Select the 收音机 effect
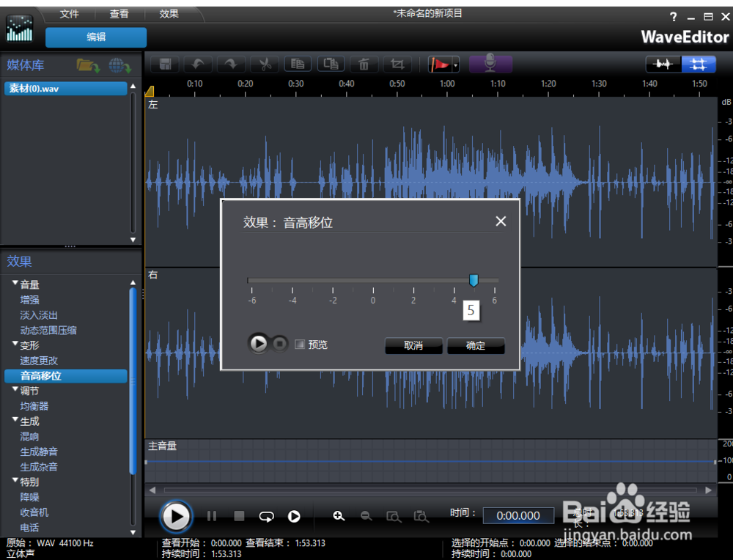Image resolution: width=733 pixels, height=560 pixels. 34,512
